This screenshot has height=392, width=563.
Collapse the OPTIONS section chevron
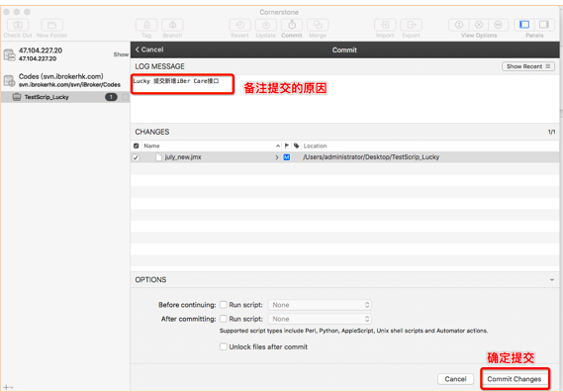pos(552,279)
